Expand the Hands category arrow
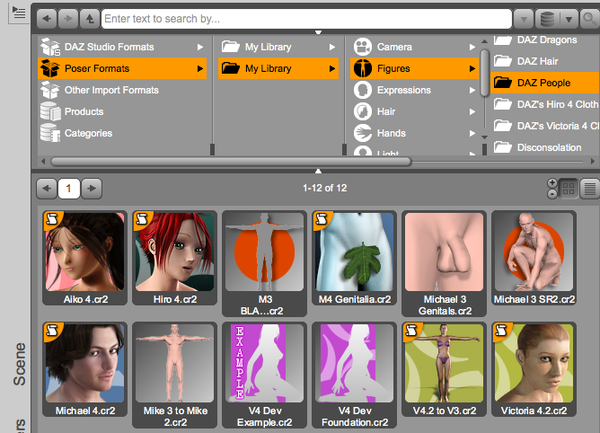 [472, 133]
